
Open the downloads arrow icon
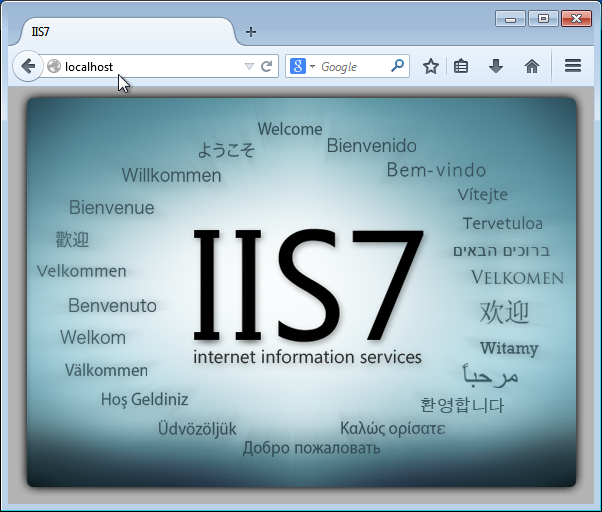pyautogui.click(x=496, y=66)
